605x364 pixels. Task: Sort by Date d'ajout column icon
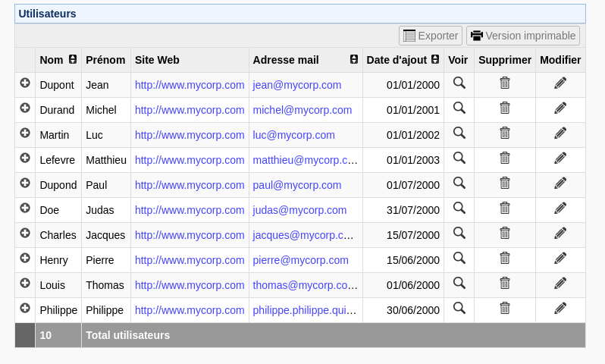click(x=435, y=59)
